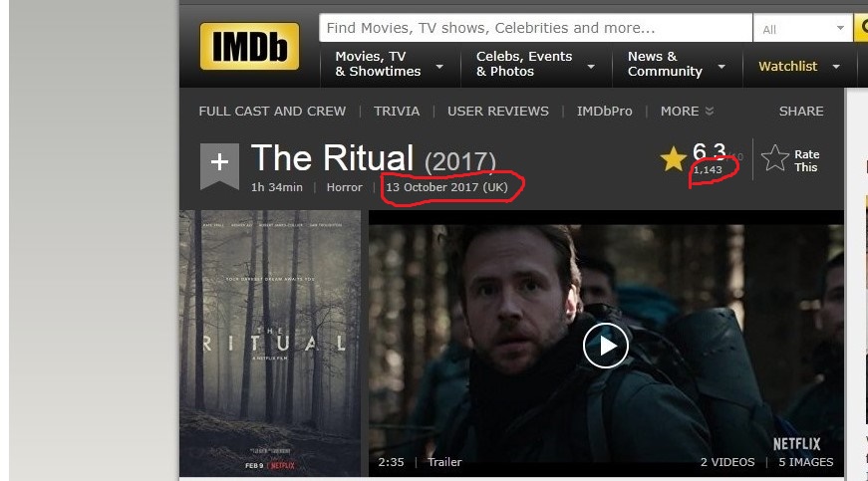Image resolution: width=868 pixels, height=481 pixels.
Task: Open the Watchlist dropdown arrow
Action: pos(836,67)
